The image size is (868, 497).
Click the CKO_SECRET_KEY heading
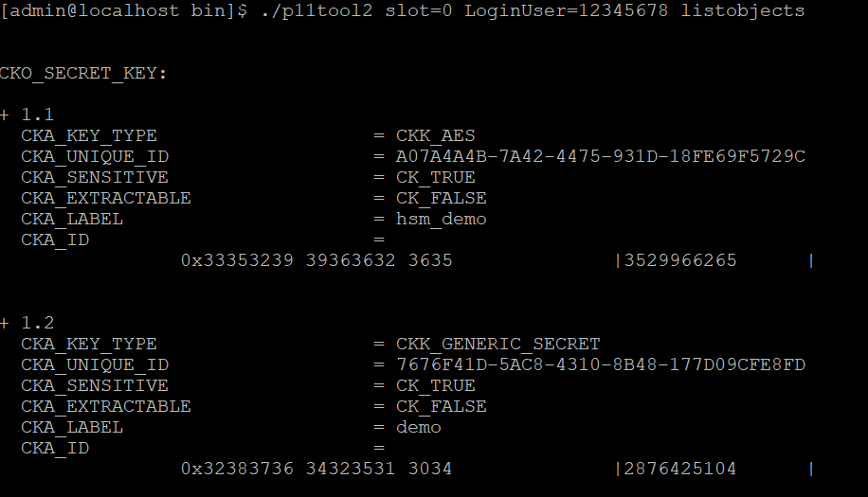[83, 74]
